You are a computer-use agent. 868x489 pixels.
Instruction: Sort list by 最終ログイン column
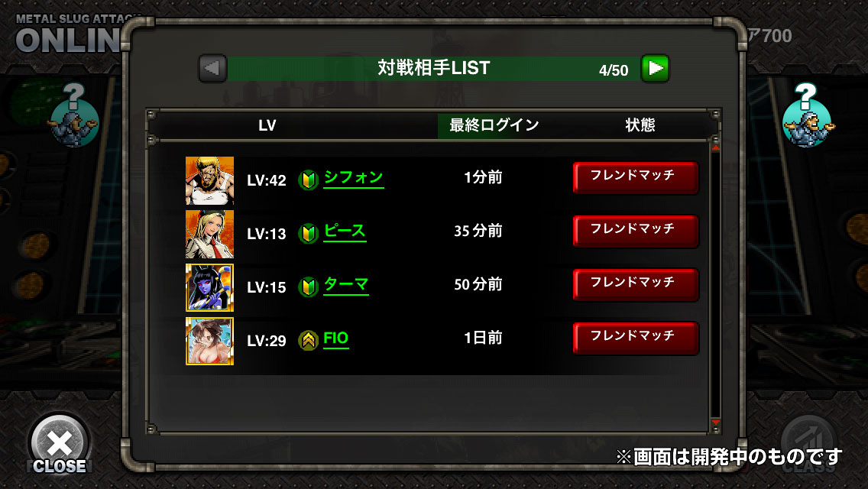pos(494,126)
